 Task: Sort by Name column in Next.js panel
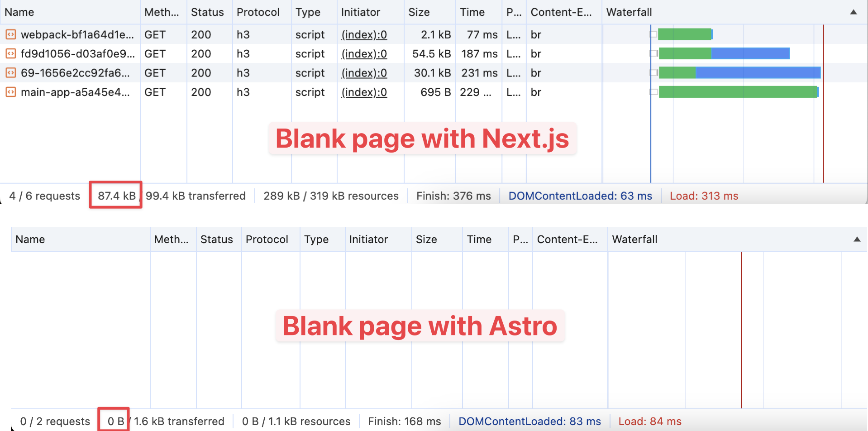[x=70, y=12]
